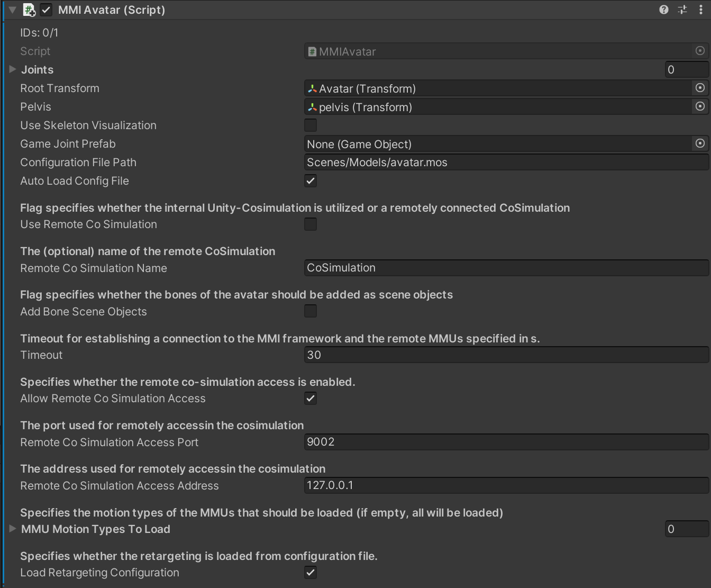Image resolution: width=711 pixels, height=588 pixels.
Task: Click the MMI Avatar script icon in header
Action: pos(29,10)
